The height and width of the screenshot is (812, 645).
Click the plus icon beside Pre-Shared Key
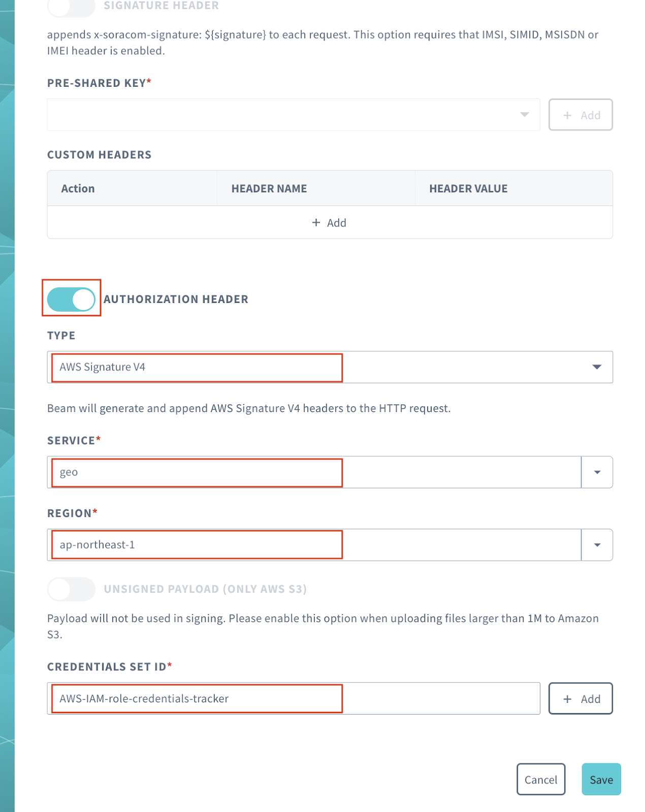pos(567,115)
